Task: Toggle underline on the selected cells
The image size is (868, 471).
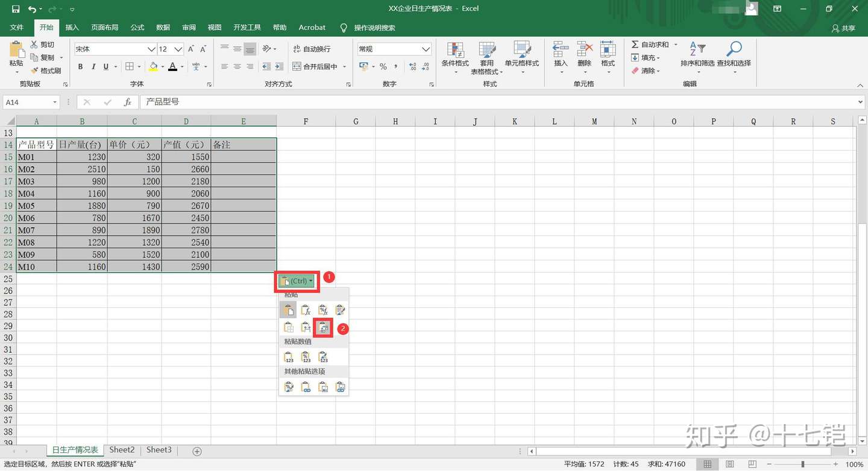Action: click(105, 66)
